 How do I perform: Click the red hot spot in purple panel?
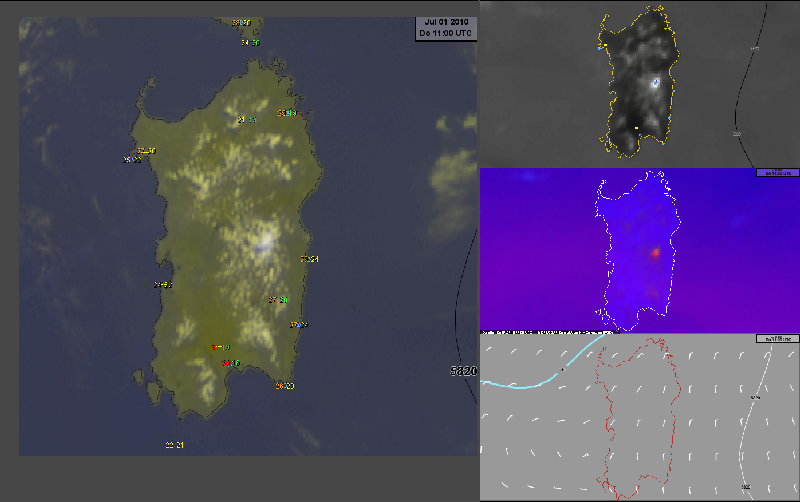point(656,254)
